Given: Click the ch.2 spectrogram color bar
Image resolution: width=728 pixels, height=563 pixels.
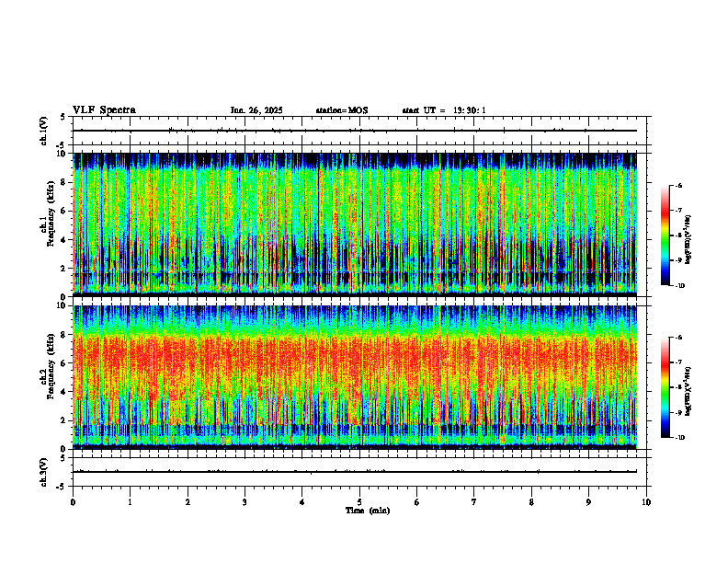Looking at the screenshot, I should pyautogui.click(x=665, y=387).
